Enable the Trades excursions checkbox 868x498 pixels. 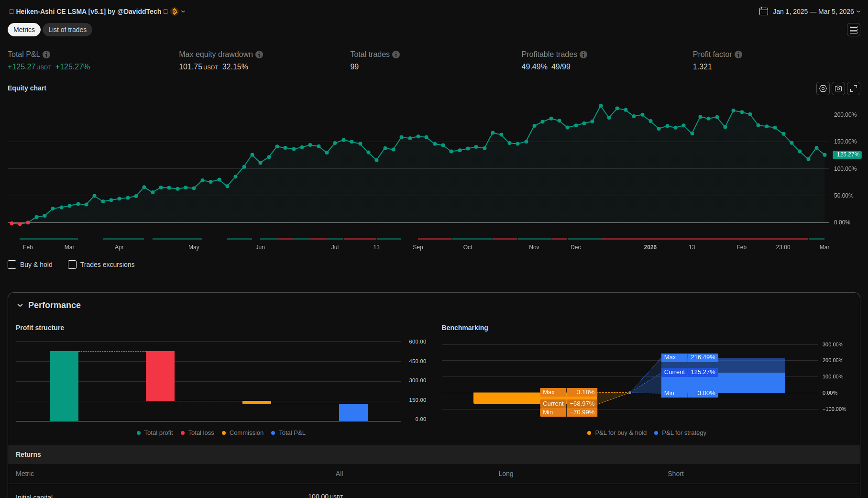(72, 265)
